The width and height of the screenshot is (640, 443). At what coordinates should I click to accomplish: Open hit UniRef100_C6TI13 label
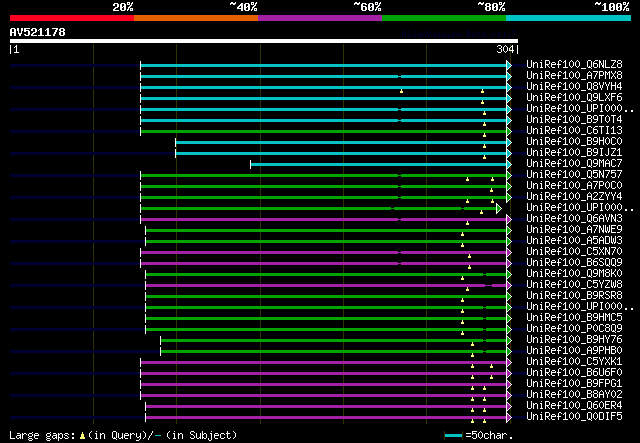pos(574,131)
